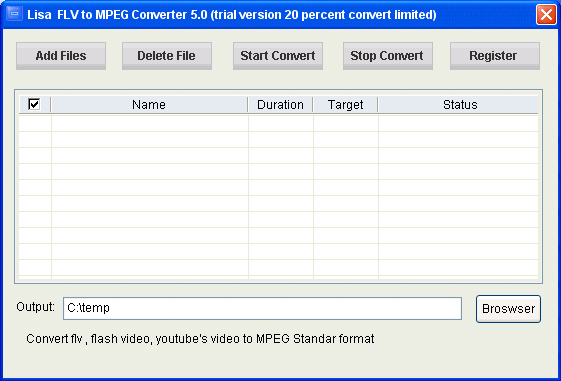Open the Register dialog
Viewport: 561px width, 381px height.
tap(495, 56)
